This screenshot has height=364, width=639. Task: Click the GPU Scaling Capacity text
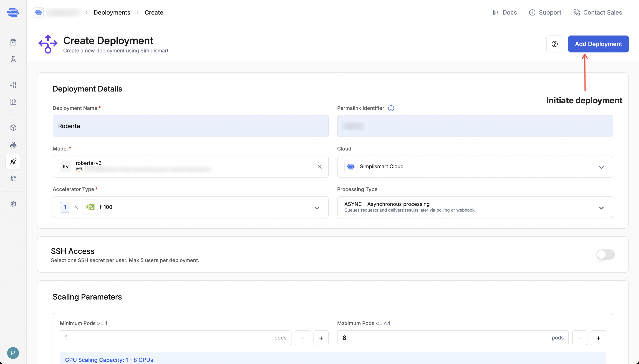[x=109, y=360]
